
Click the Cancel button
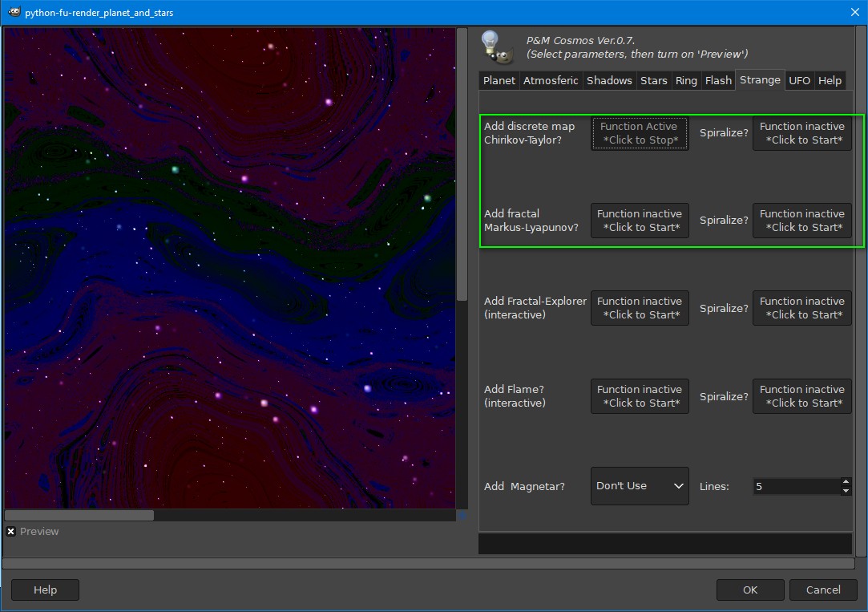[823, 590]
